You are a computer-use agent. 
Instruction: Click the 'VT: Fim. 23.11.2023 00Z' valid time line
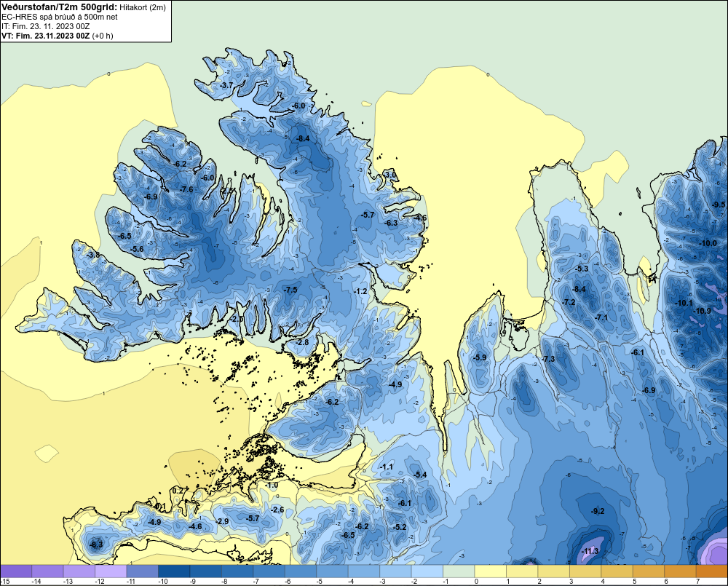point(45,36)
